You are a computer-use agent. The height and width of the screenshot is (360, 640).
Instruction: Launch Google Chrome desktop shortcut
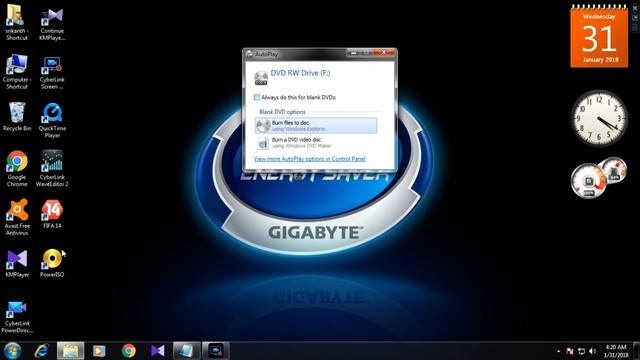pos(17,169)
